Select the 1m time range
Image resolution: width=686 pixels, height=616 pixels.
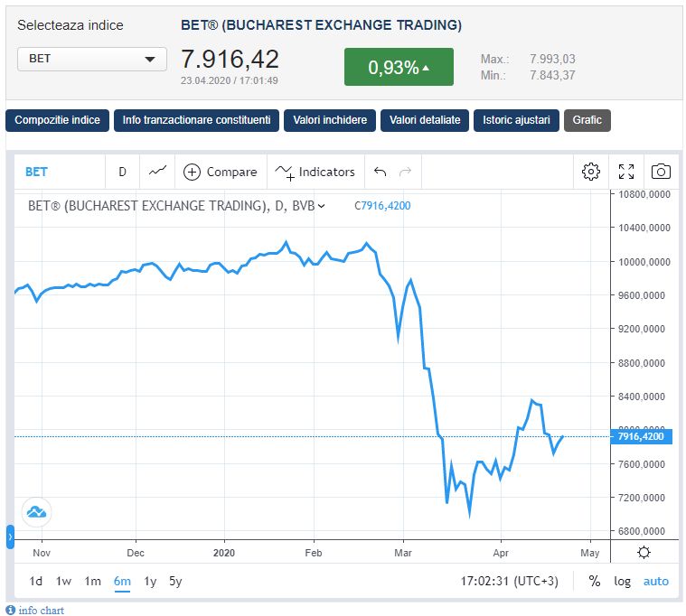coord(93,581)
